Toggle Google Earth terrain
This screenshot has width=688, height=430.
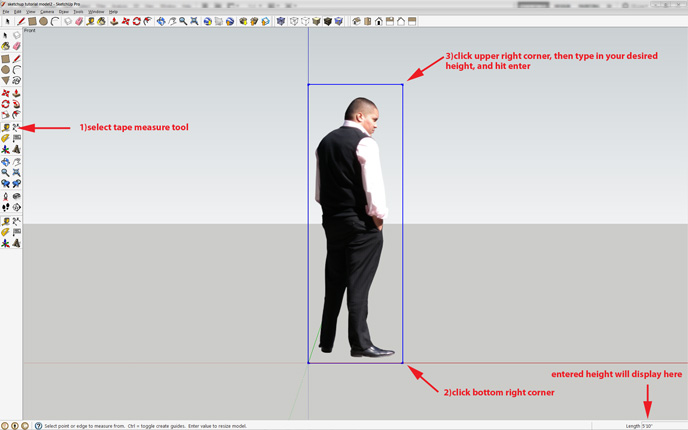pos(219,21)
